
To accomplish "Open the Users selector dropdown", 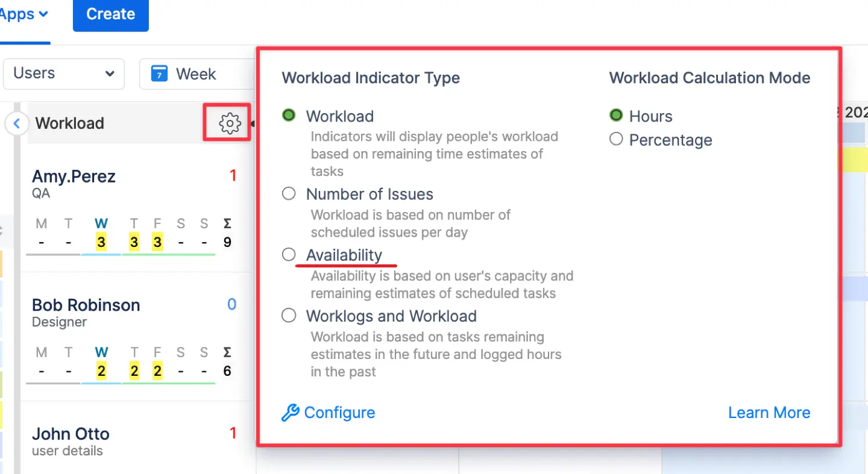I will 63,73.
